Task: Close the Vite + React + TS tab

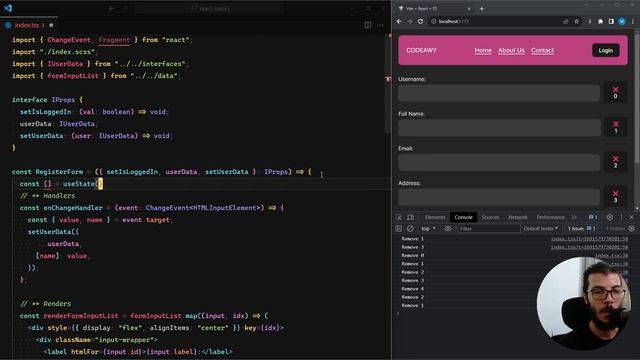Action: coord(469,8)
